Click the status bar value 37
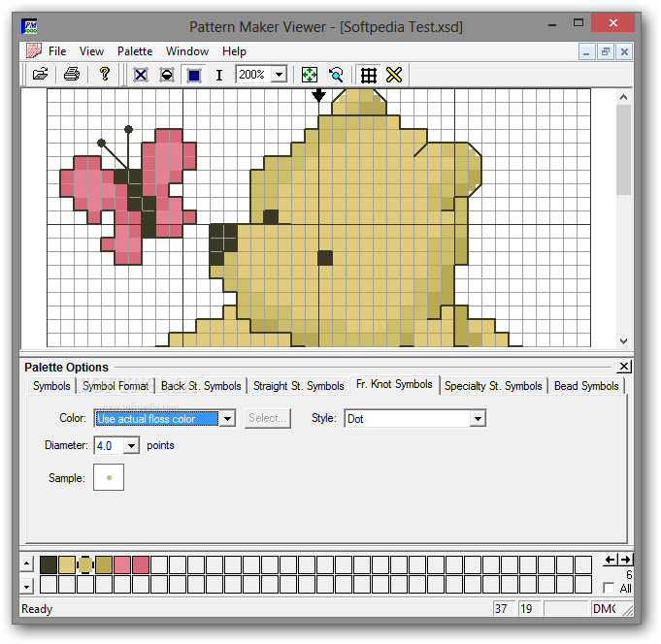661x644 pixels. point(504,609)
